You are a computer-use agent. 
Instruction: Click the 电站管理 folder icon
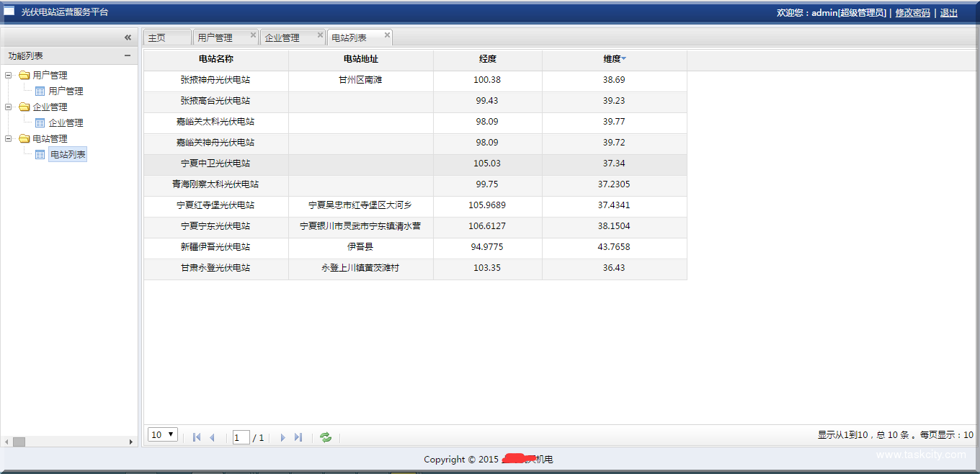pos(24,138)
